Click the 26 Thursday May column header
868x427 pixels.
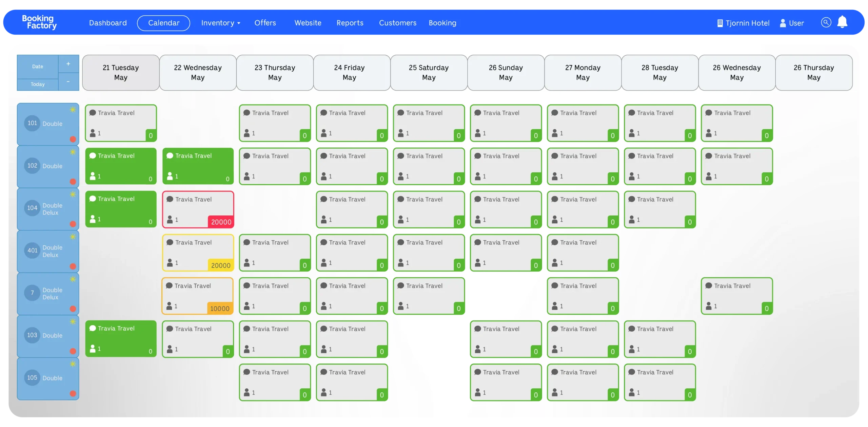(814, 73)
